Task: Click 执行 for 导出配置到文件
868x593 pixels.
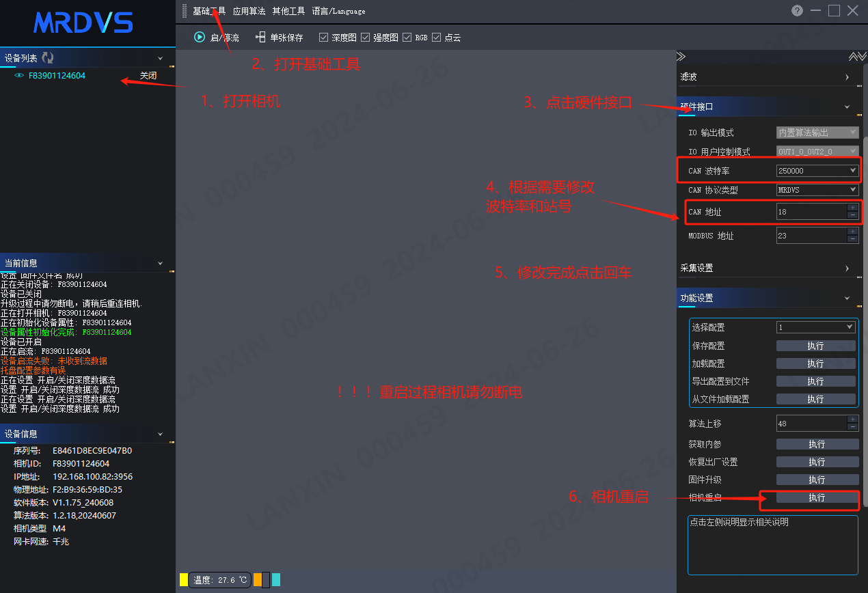Action: [x=816, y=381]
